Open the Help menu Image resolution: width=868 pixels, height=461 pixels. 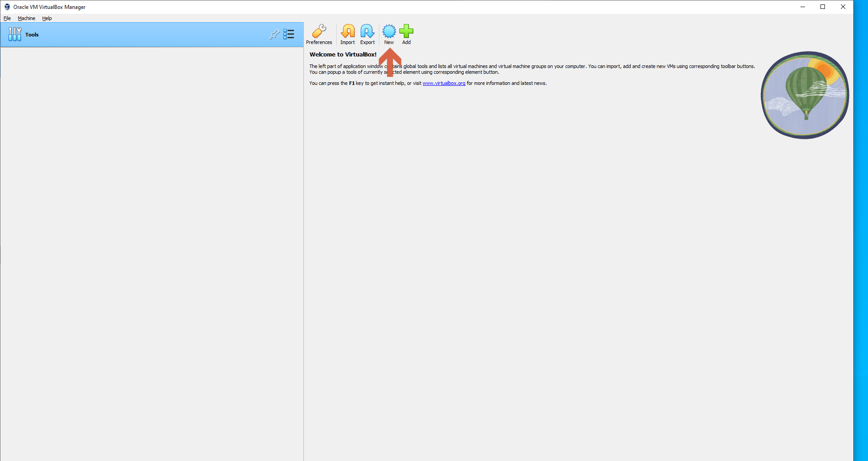click(47, 18)
